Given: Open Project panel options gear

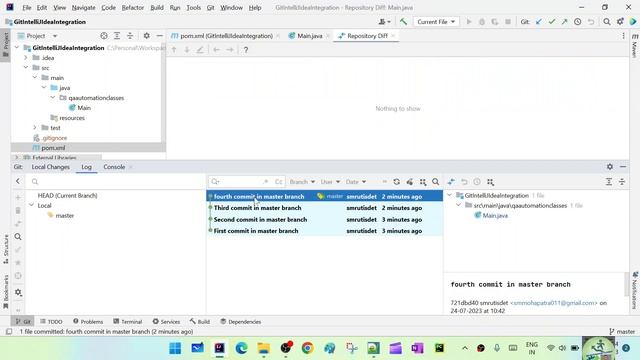Looking at the screenshot, I should 147,36.
